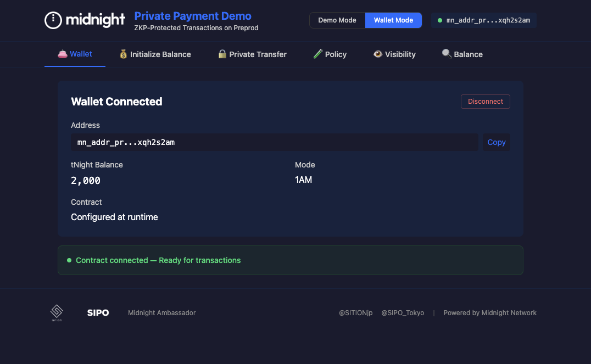This screenshot has width=591, height=364.
Task: Click the pencil icon beside Policy
Action: tap(317, 54)
